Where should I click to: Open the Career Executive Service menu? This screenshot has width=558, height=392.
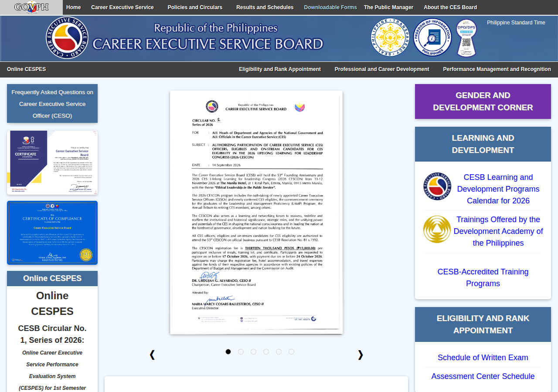[x=122, y=7]
